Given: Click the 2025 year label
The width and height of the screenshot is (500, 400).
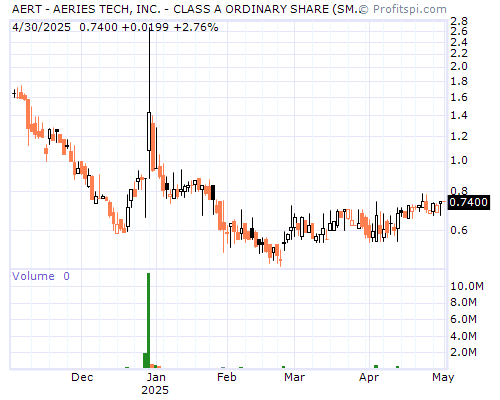Looking at the screenshot, I should click(155, 390).
